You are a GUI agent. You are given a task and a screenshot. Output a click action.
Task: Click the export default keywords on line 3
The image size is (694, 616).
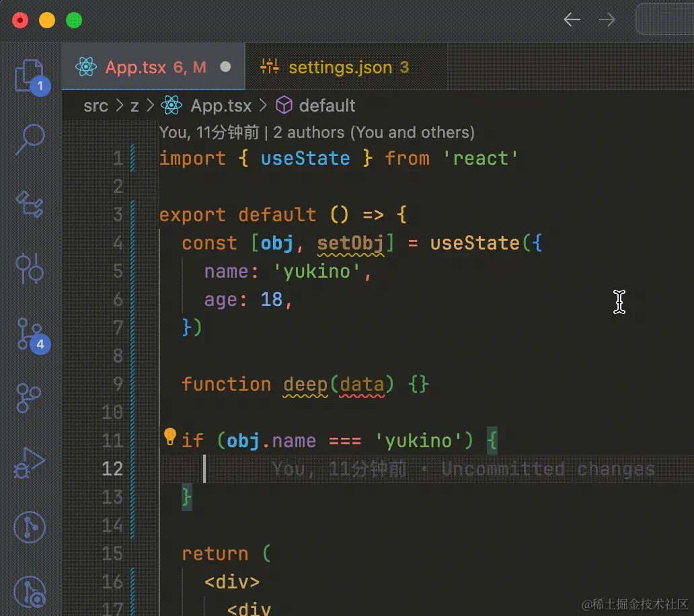(237, 215)
